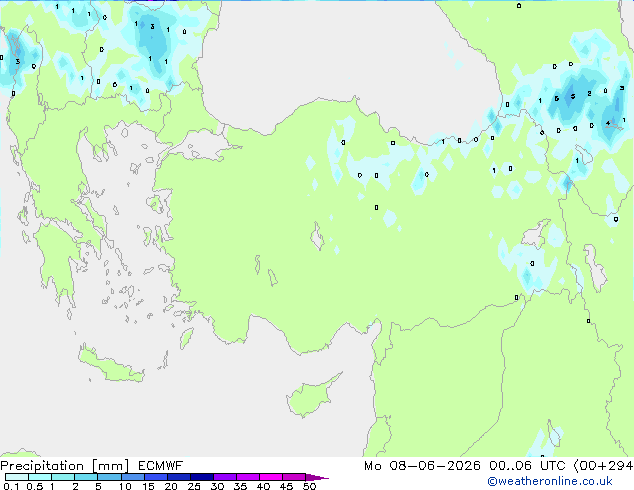Click the 0.5–1 mm legend swatch
Viewport: 634px width, 490px height.
40,477
